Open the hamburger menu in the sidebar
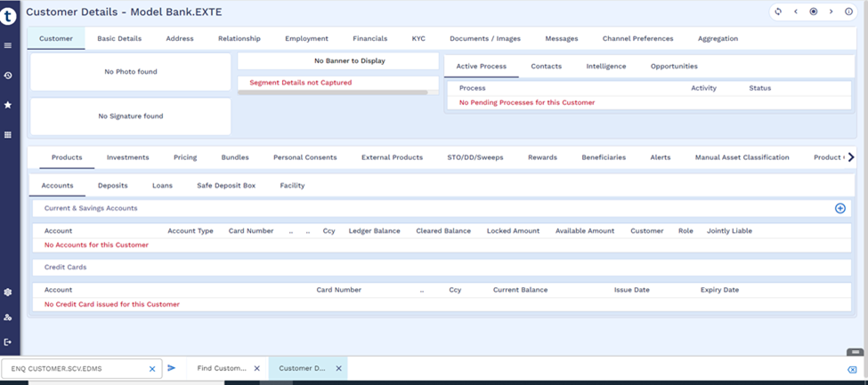The height and width of the screenshot is (385, 868). click(8, 45)
